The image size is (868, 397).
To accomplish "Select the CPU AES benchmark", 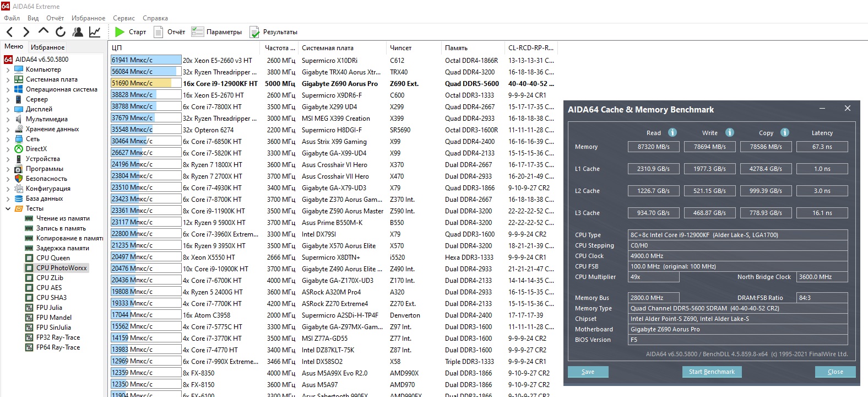I will tap(49, 288).
